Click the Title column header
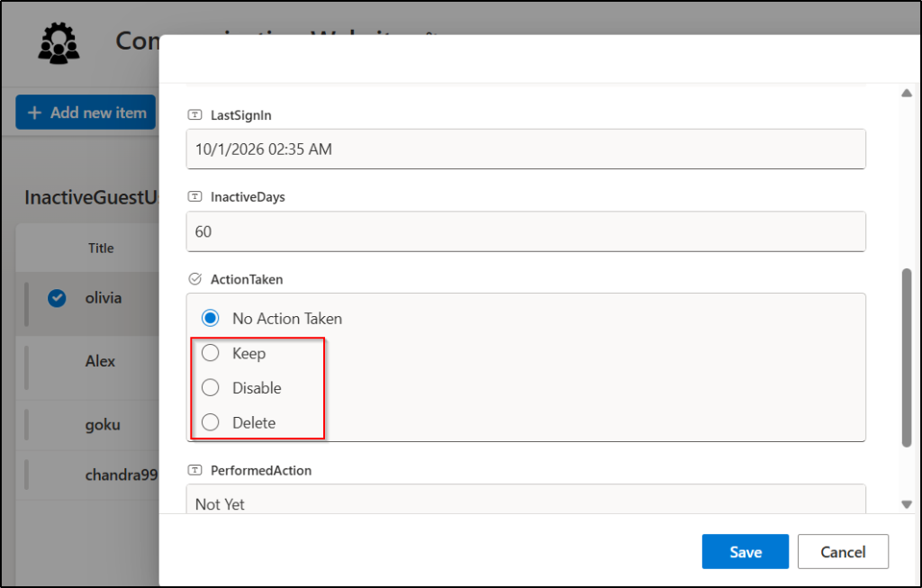The height and width of the screenshot is (588, 922). coord(100,248)
